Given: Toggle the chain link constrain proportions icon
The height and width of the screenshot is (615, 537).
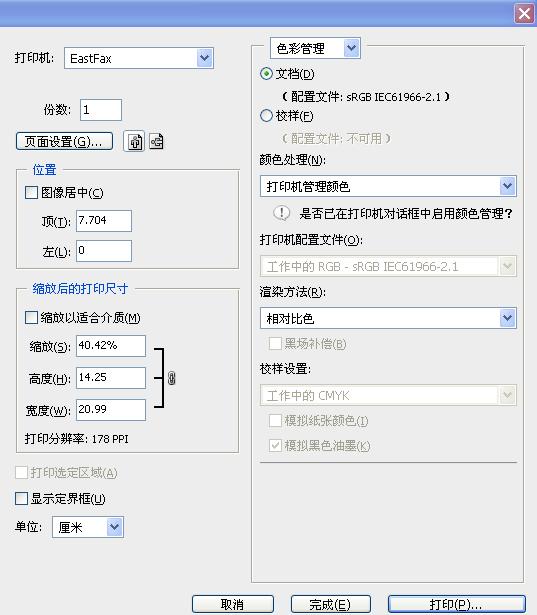Looking at the screenshot, I should coord(171,378).
